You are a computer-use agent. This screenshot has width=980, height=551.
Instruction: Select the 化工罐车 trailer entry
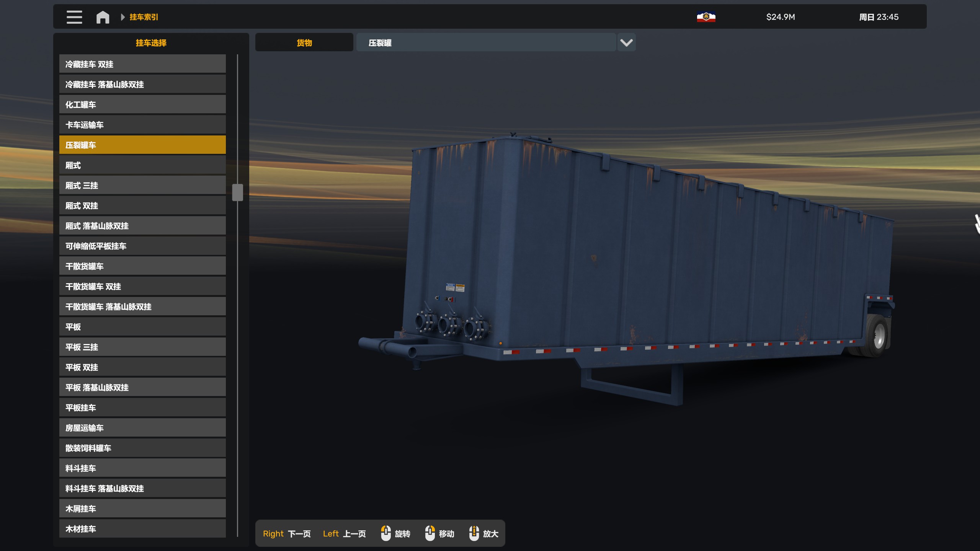coord(142,104)
